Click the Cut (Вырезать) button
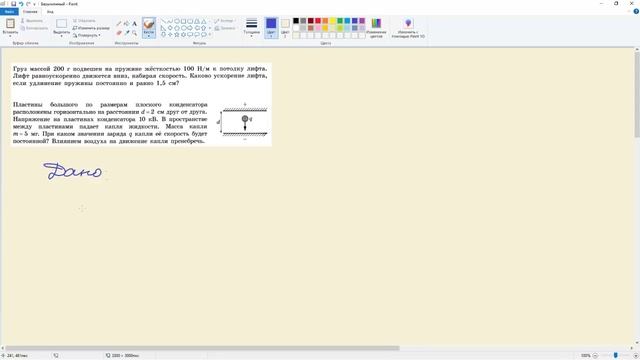 32,20
